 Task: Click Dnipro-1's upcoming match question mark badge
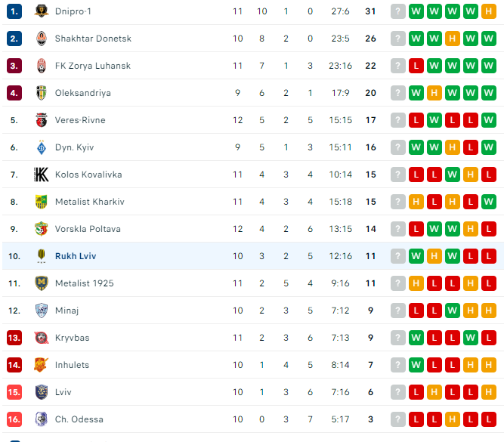[398, 11]
